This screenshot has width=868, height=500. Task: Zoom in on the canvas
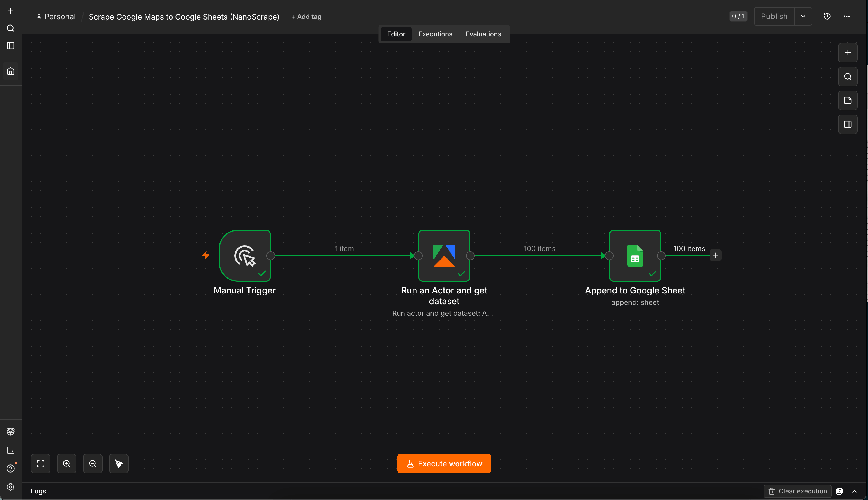(66, 464)
